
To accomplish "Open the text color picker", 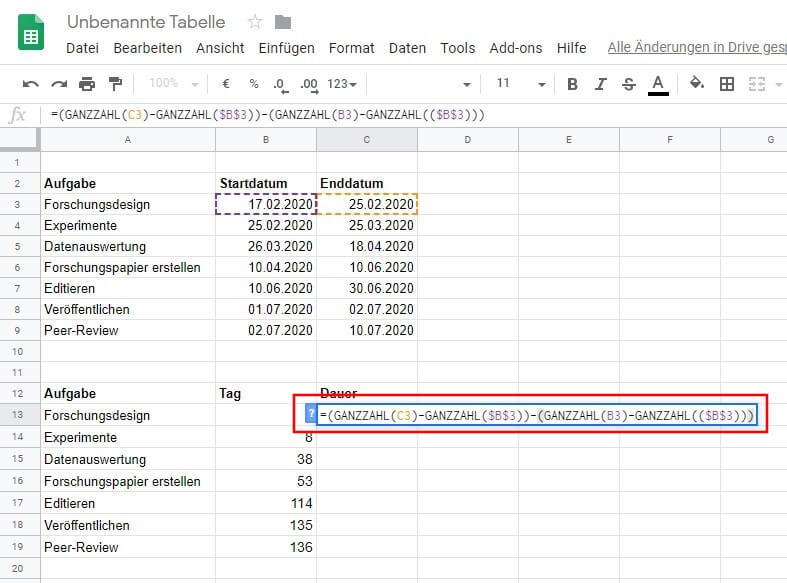I will [x=658, y=84].
